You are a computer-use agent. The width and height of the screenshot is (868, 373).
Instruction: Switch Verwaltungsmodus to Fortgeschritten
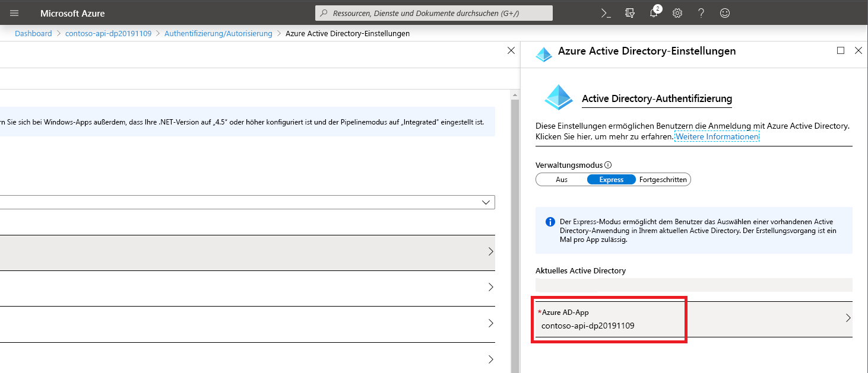(x=663, y=179)
